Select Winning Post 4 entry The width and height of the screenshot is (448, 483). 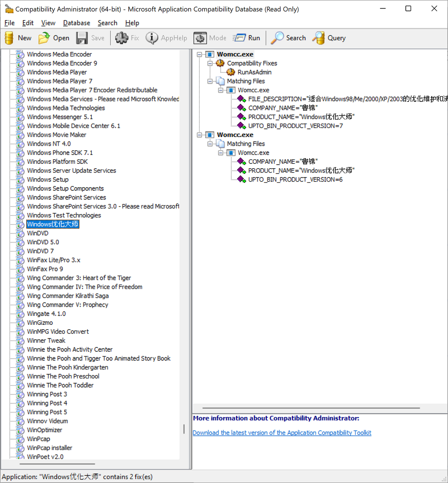[x=47, y=403]
